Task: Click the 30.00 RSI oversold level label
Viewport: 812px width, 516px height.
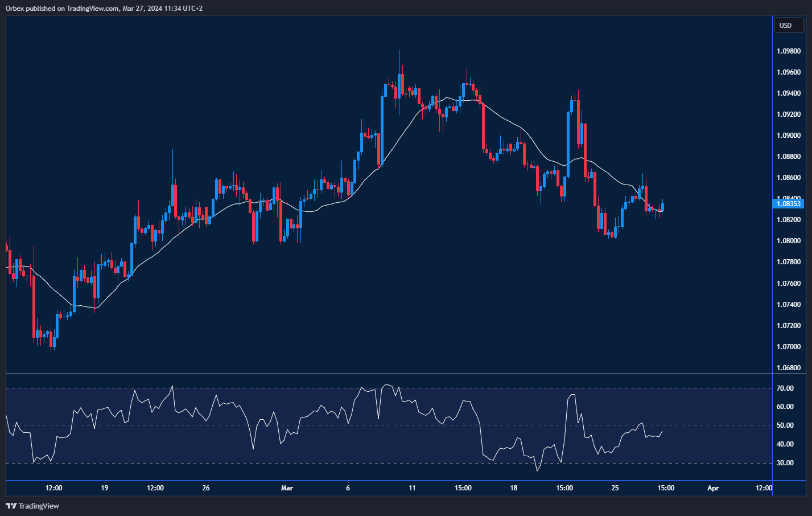Action: pos(785,463)
